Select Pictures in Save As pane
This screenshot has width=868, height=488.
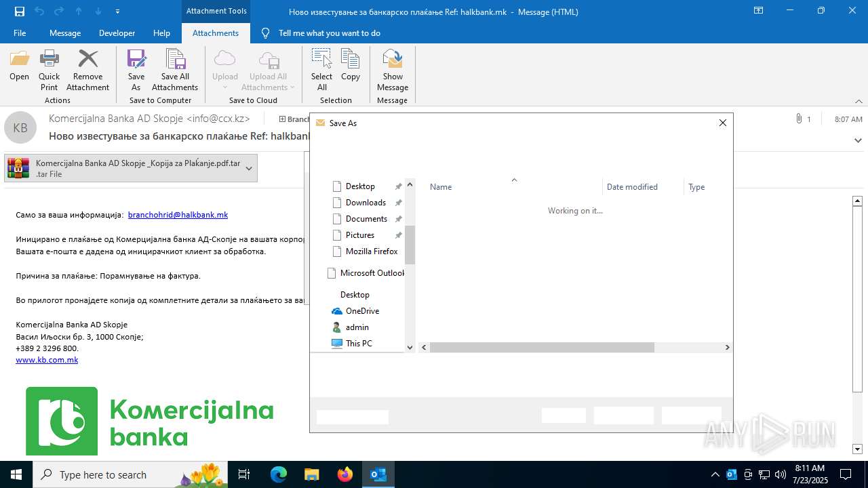click(x=360, y=235)
